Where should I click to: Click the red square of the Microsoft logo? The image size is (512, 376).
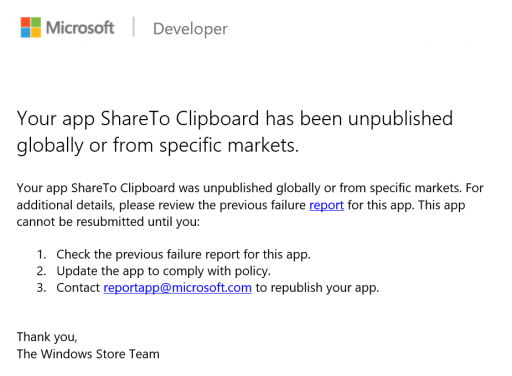(x=25, y=22)
